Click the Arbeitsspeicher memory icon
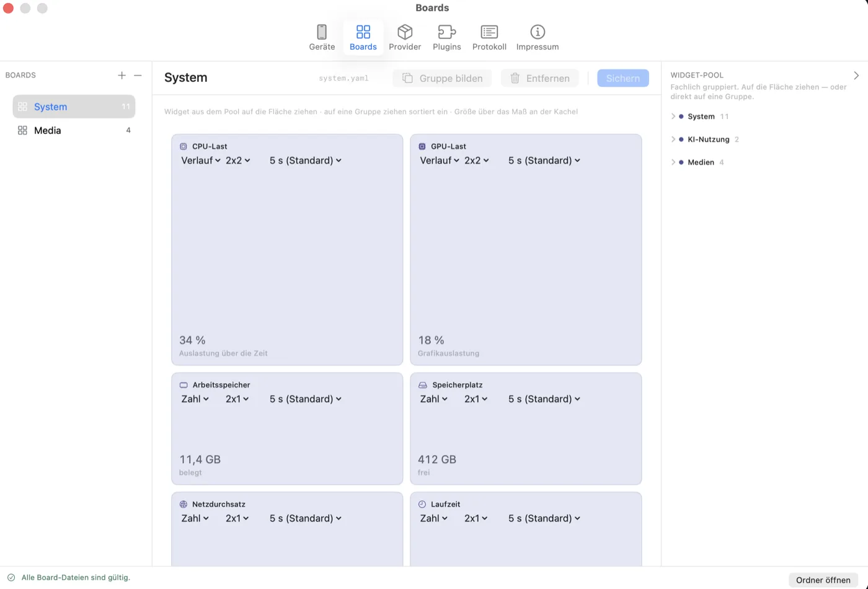Screen dimensions: 868x589 pyautogui.click(x=184, y=385)
